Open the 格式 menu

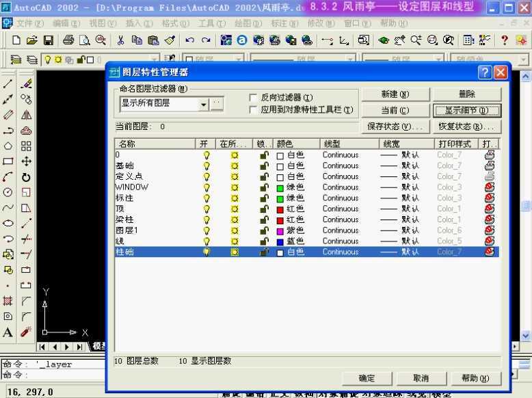(x=175, y=23)
